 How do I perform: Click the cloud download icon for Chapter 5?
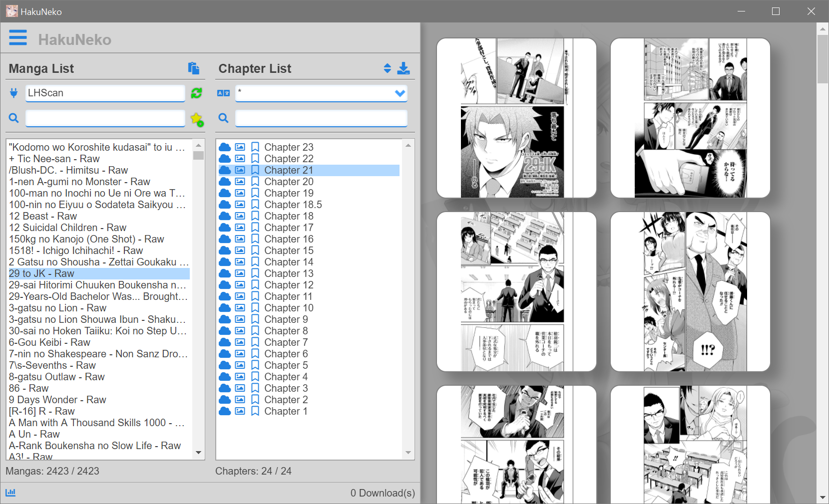pyautogui.click(x=225, y=365)
